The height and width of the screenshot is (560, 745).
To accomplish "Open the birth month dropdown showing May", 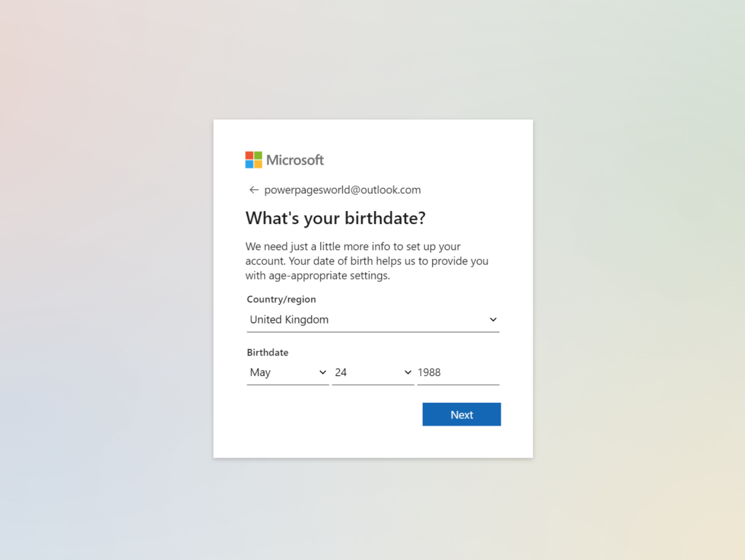I will [x=288, y=372].
